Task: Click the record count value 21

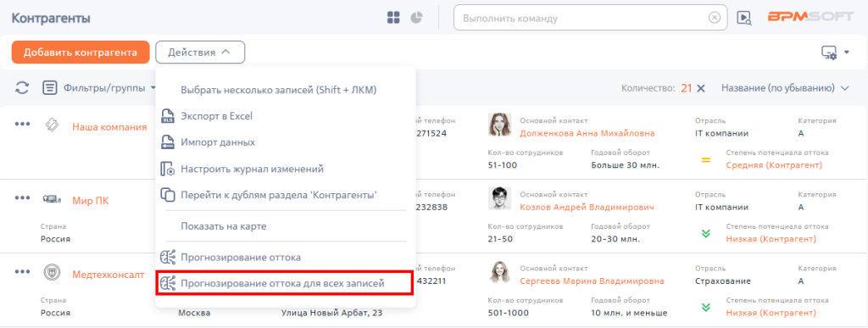Action: point(687,88)
